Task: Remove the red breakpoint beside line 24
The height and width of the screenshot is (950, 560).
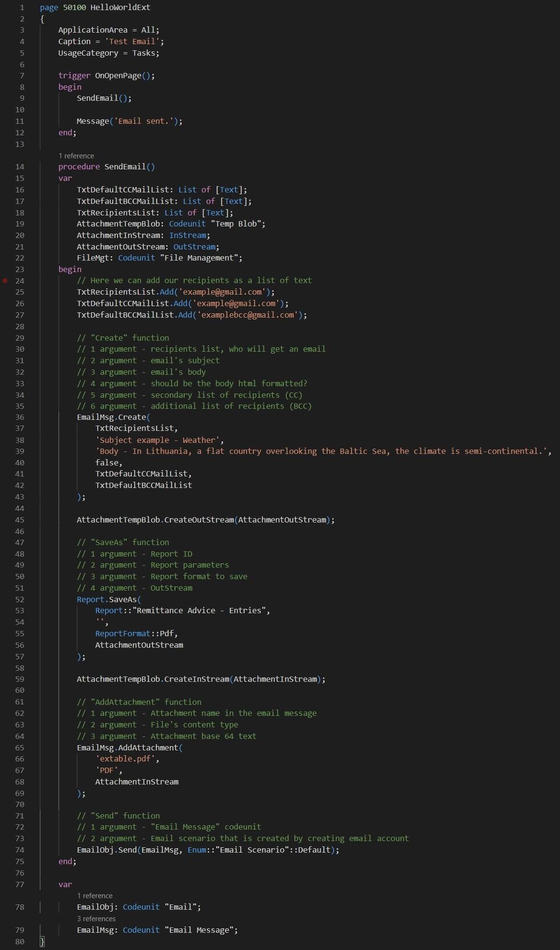Action: (5, 281)
